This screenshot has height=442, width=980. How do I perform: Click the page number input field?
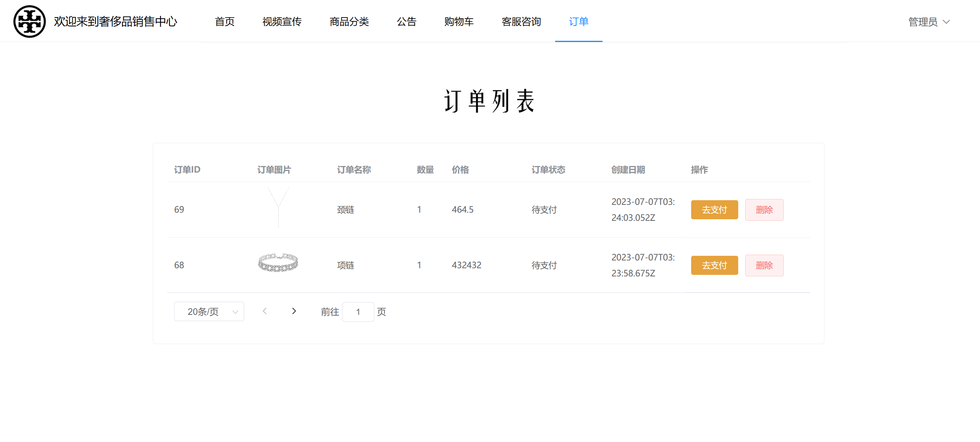(x=358, y=312)
